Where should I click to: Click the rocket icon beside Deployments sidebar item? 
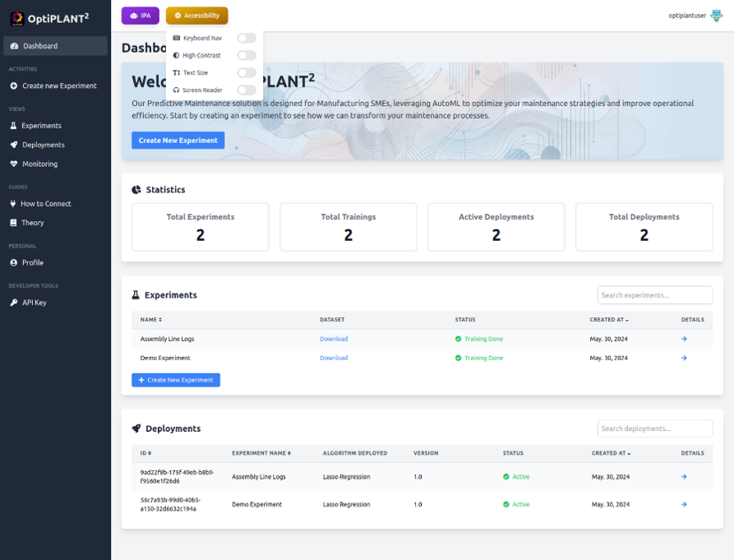click(14, 145)
